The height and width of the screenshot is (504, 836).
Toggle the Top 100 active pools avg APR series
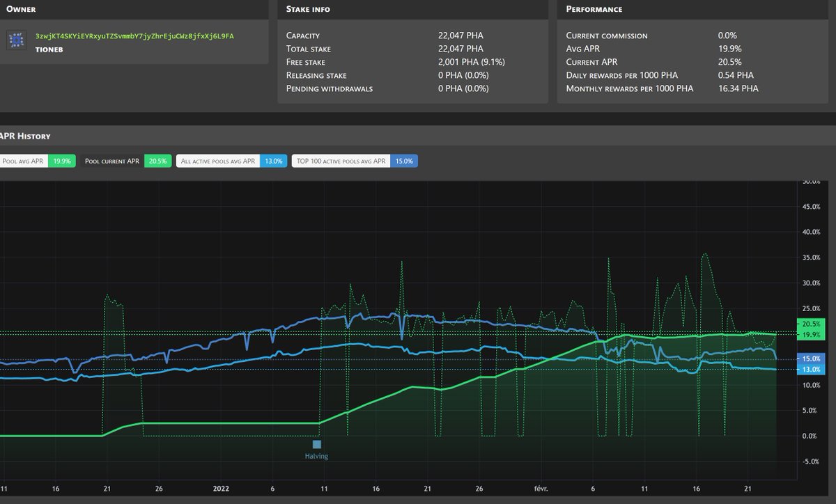pos(343,160)
